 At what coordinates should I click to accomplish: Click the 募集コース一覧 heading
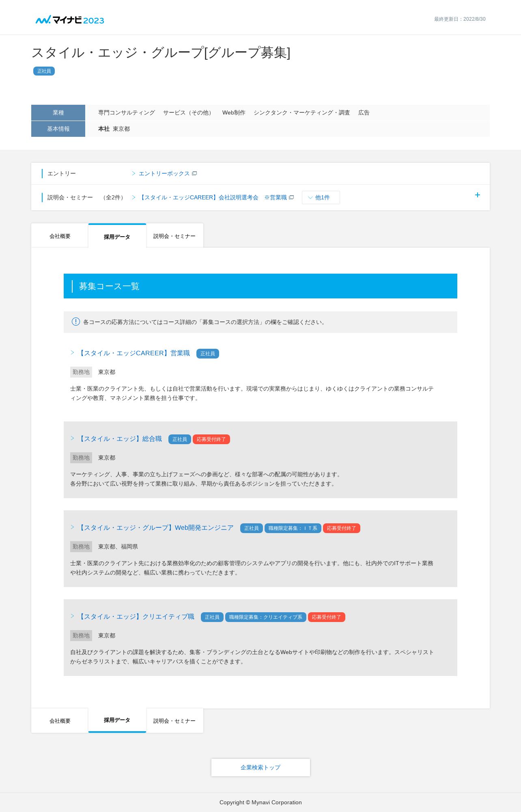tap(109, 286)
